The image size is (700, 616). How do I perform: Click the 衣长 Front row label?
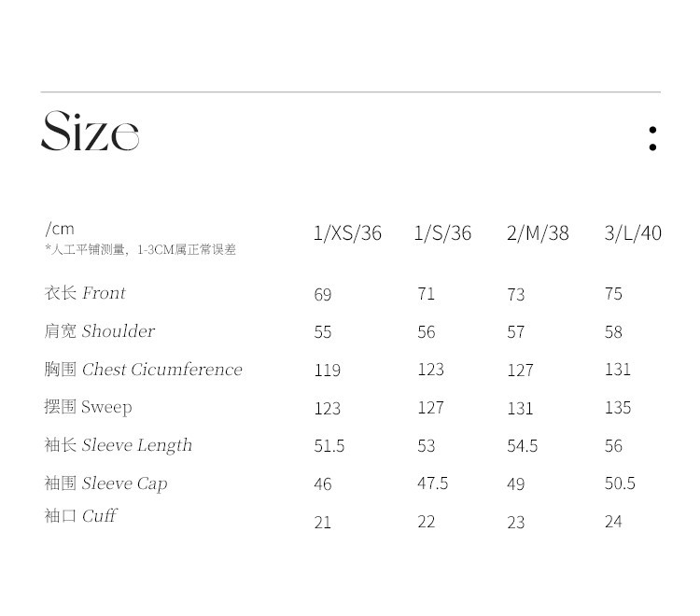pyautogui.click(x=85, y=293)
